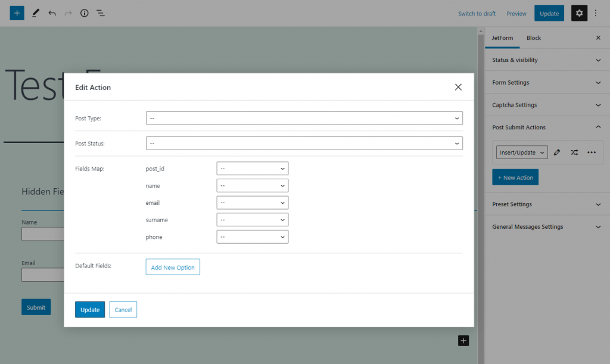Image resolution: width=610 pixels, height=364 pixels.
Task: Open the Post Type dropdown
Action: click(304, 118)
